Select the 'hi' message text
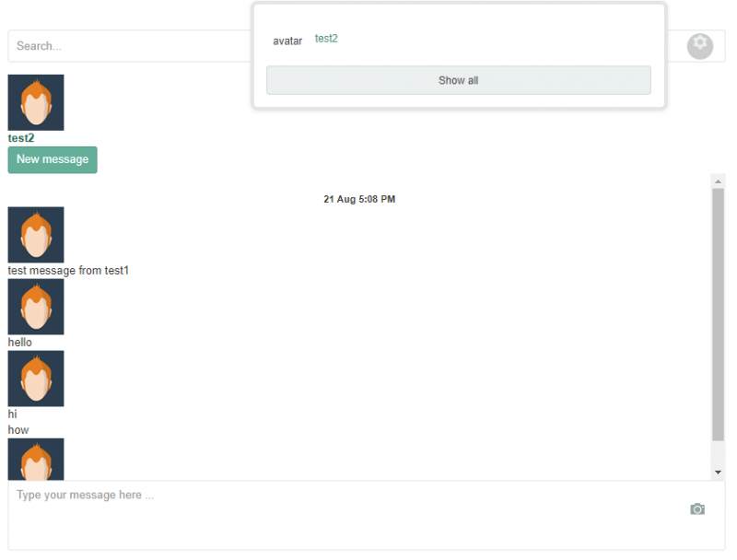Viewport: 737px width, 560px height. tap(12, 414)
